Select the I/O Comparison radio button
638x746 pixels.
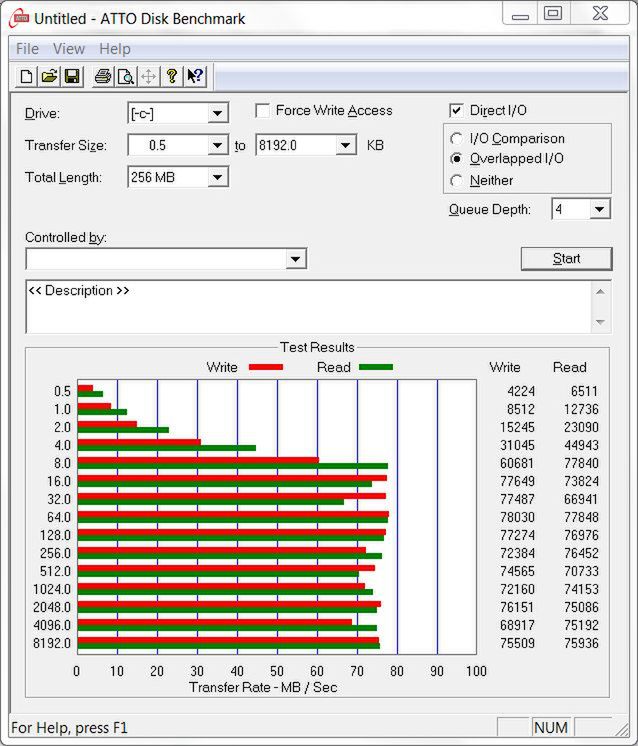pyautogui.click(x=456, y=138)
